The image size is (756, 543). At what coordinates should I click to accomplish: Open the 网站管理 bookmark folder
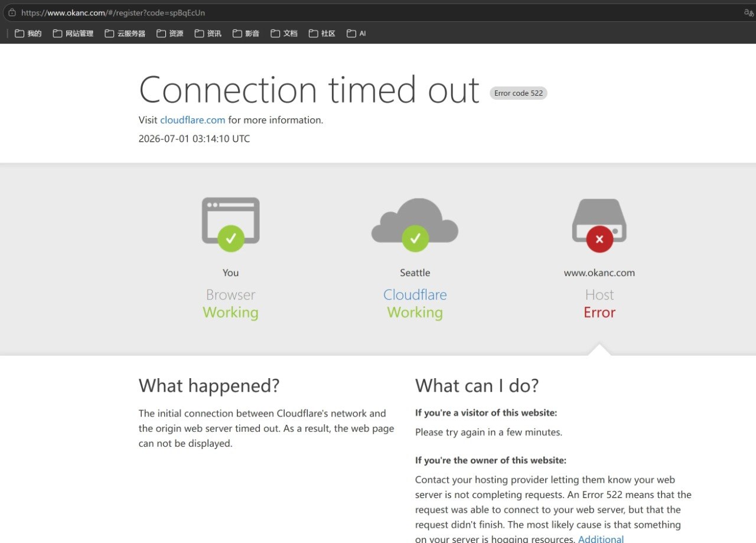coord(73,34)
